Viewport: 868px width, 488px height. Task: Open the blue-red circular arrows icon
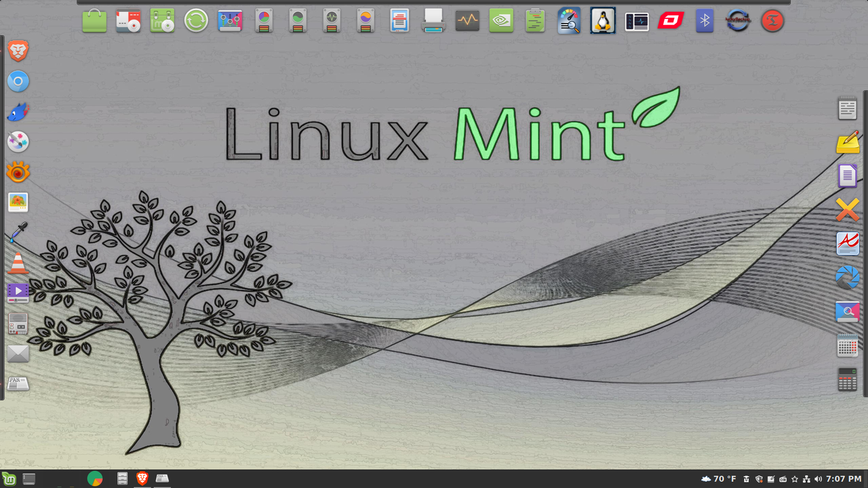point(738,21)
